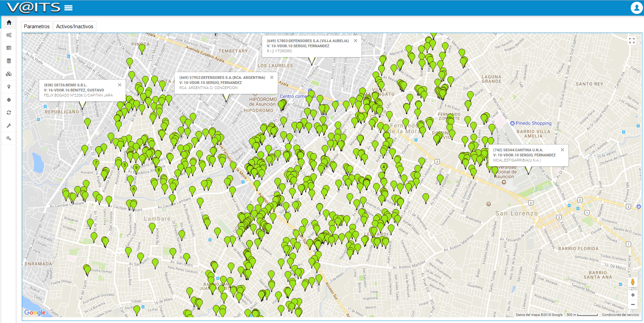Switch to the Activos/Inactivos tab
644x323 pixels.
(75, 27)
